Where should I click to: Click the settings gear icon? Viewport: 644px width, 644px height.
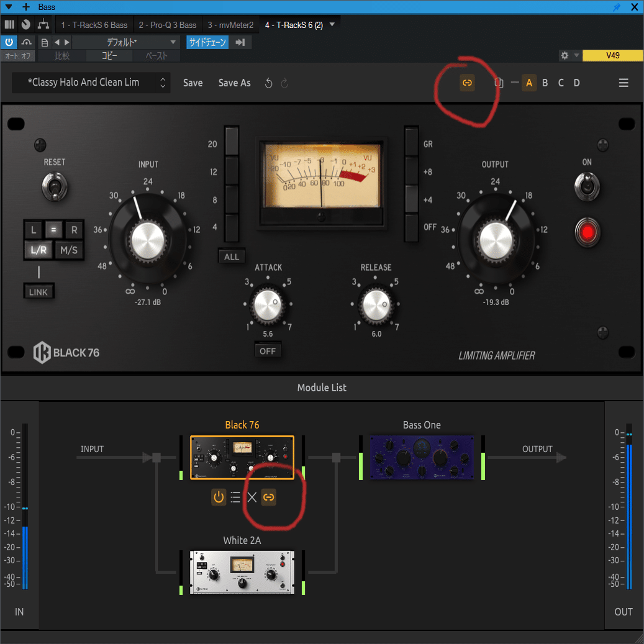click(565, 55)
